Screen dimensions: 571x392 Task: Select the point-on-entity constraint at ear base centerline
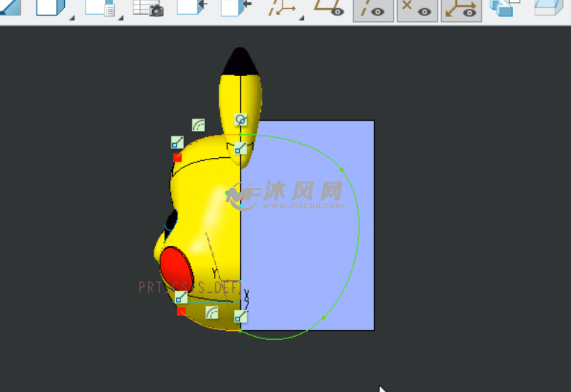tap(240, 148)
